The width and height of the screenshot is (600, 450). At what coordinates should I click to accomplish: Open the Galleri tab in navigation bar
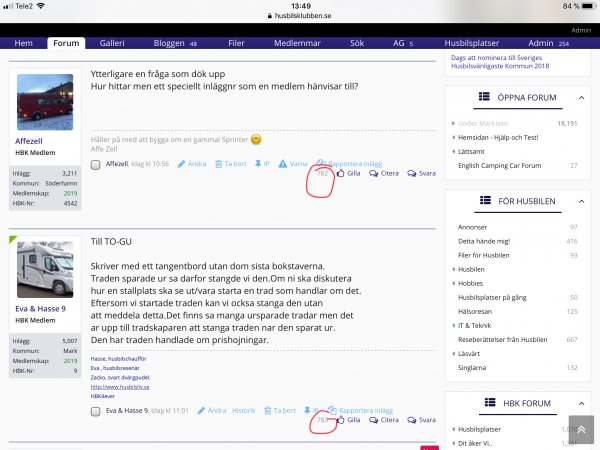pyautogui.click(x=112, y=44)
